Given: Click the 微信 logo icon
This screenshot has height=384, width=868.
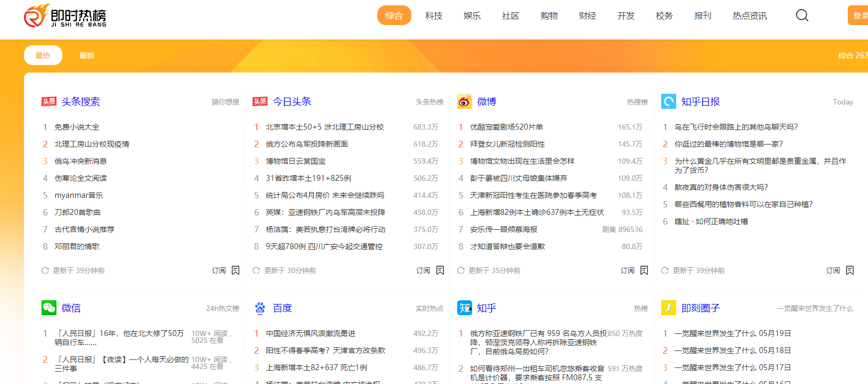Looking at the screenshot, I should pos(49,308).
